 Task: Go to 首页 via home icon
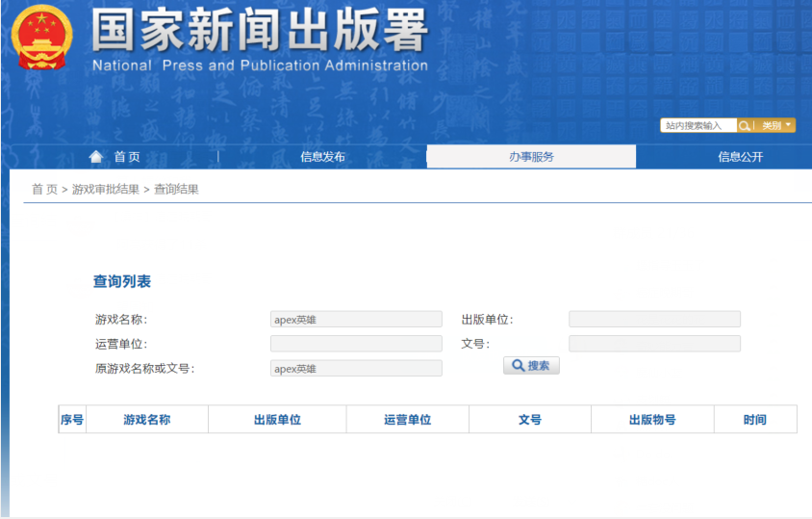96,157
